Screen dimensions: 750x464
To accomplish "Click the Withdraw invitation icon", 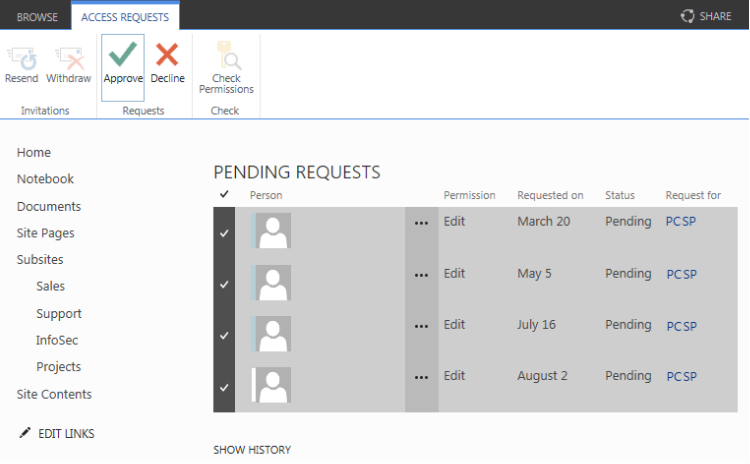I will (x=70, y=58).
